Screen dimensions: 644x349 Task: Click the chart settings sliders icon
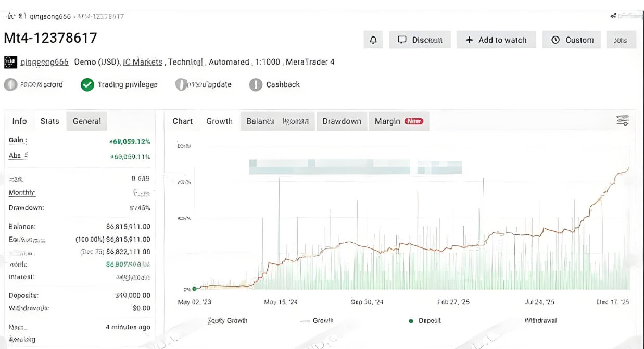point(623,121)
